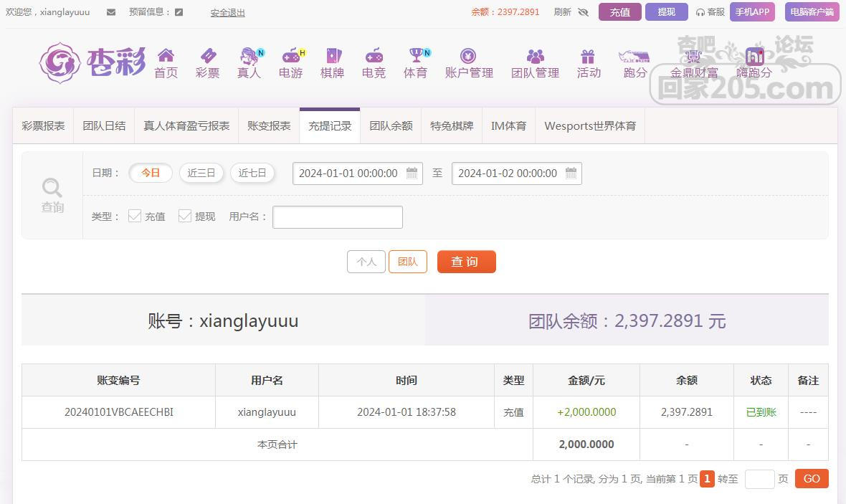The height and width of the screenshot is (504, 846).
Task: Open 金鼎财富 navigation icon
Action: (x=694, y=56)
